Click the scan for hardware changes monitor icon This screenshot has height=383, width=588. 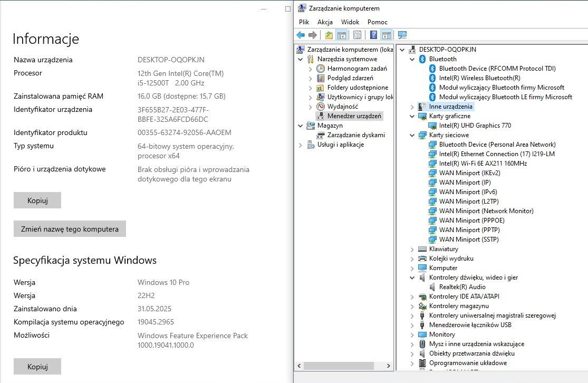(402, 35)
